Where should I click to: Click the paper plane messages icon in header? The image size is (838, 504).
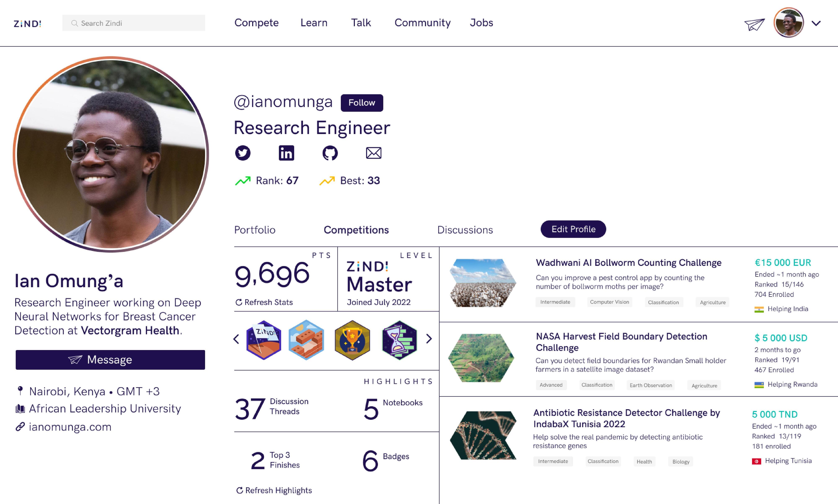[754, 24]
